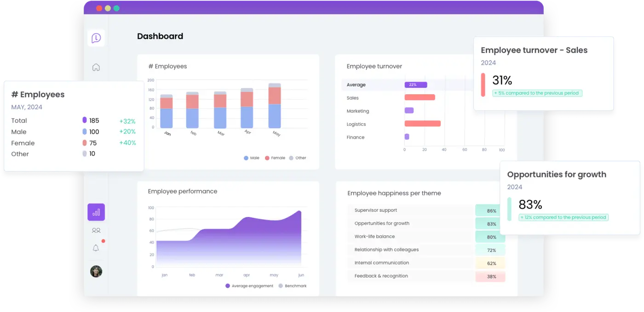Click the '+ 5% compared to previous period' badge
The height and width of the screenshot is (312, 644).
(537, 93)
